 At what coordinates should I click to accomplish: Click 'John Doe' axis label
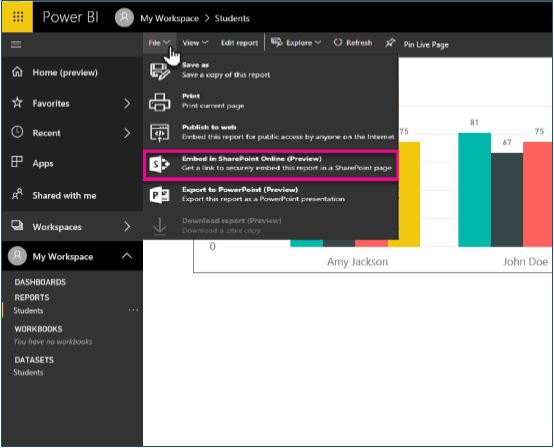pyautogui.click(x=525, y=262)
